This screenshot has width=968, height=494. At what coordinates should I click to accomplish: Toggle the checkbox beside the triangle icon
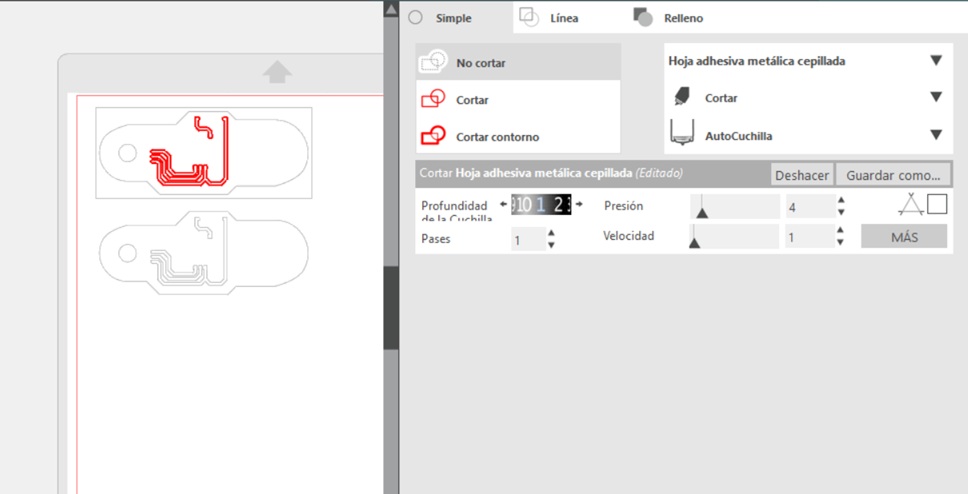tap(937, 204)
